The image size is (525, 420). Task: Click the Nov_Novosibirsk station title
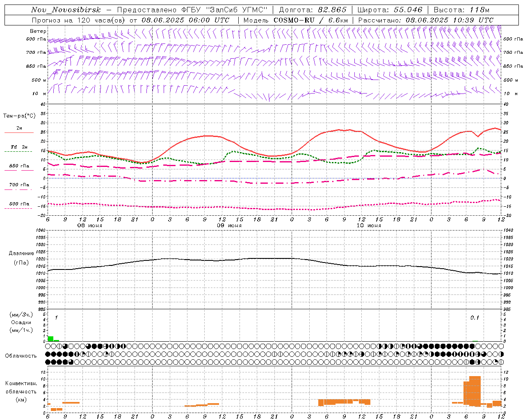point(66,10)
